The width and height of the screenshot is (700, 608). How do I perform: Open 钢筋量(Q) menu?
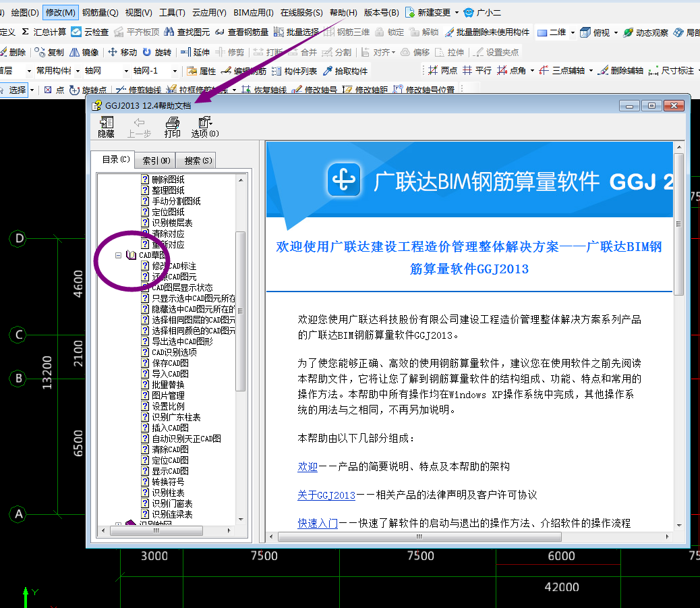tap(100, 13)
